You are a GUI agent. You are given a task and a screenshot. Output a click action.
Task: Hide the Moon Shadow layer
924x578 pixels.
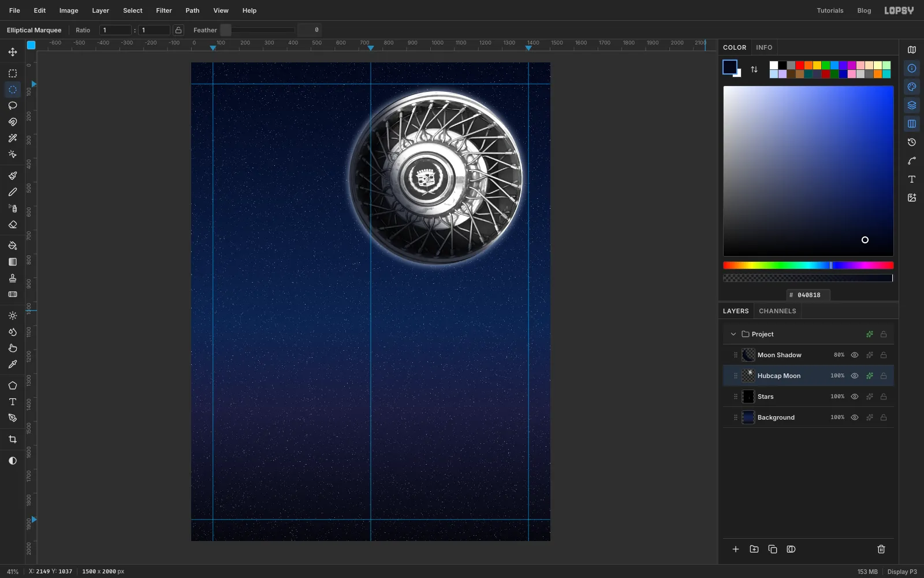(855, 355)
